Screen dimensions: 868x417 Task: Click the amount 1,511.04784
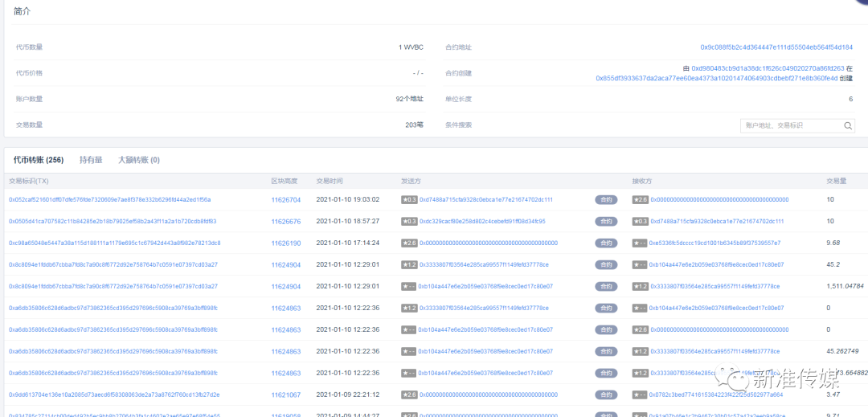(x=845, y=287)
